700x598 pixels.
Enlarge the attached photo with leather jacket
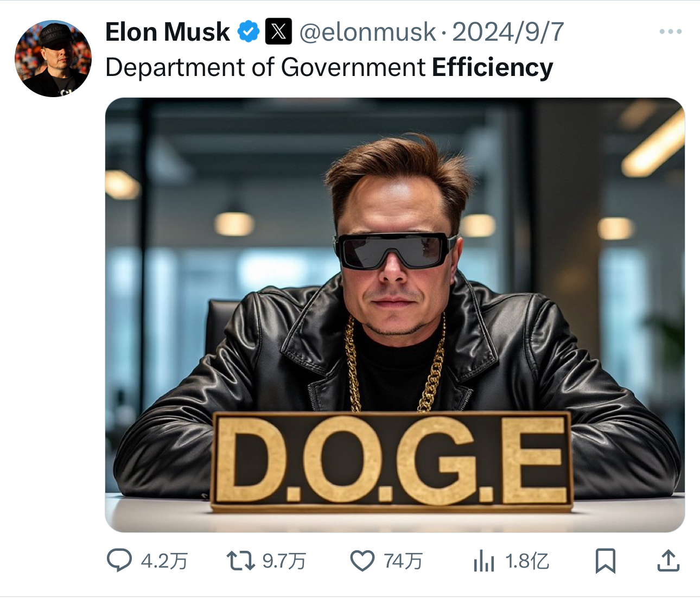click(x=395, y=315)
